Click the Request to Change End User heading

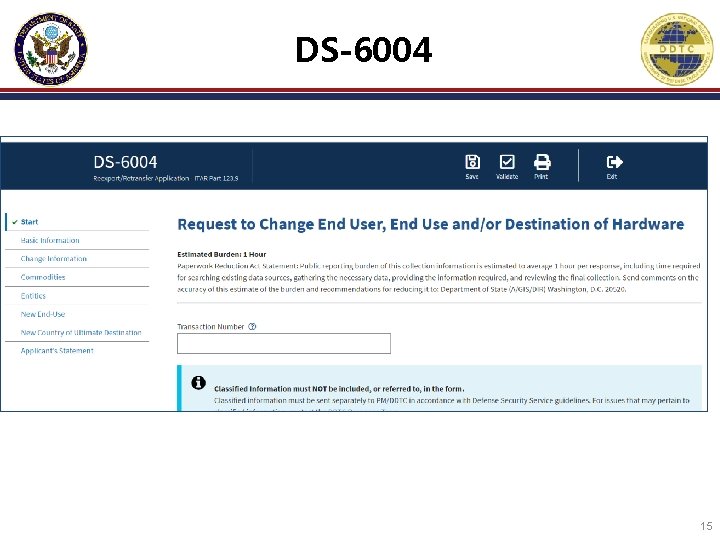[431, 224]
